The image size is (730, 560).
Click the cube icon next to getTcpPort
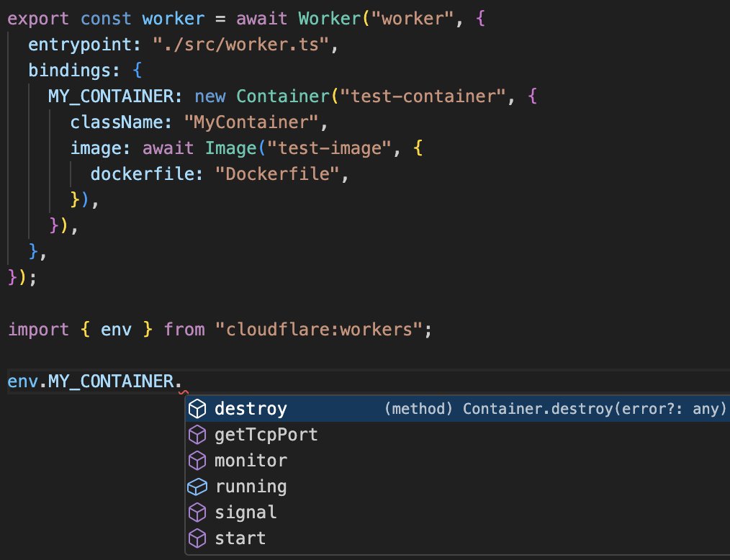(197, 435)
